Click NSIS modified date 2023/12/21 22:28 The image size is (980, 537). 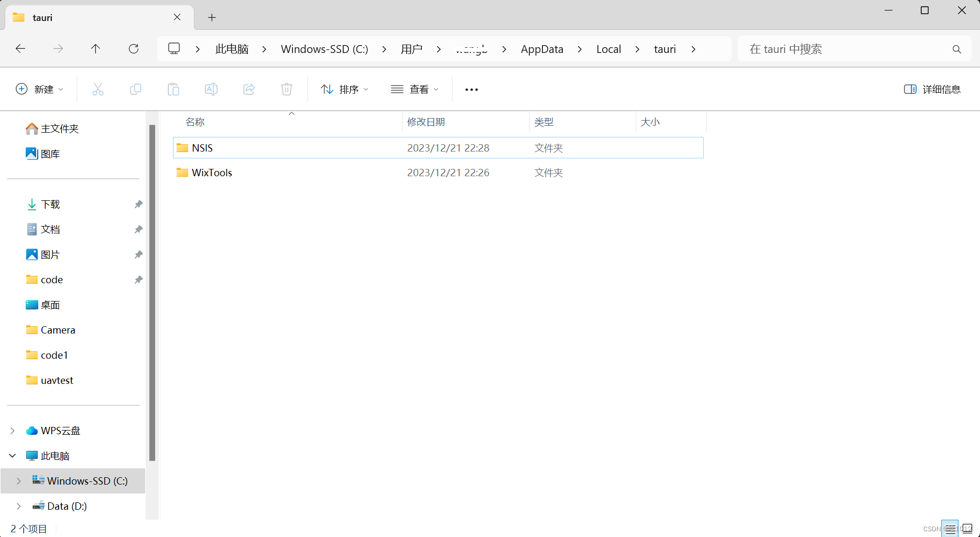pos(448,148)
